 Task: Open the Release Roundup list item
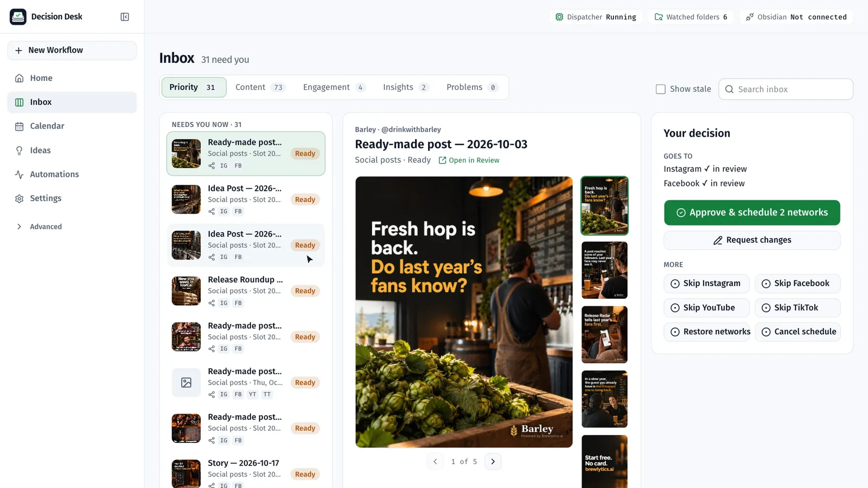246,291
